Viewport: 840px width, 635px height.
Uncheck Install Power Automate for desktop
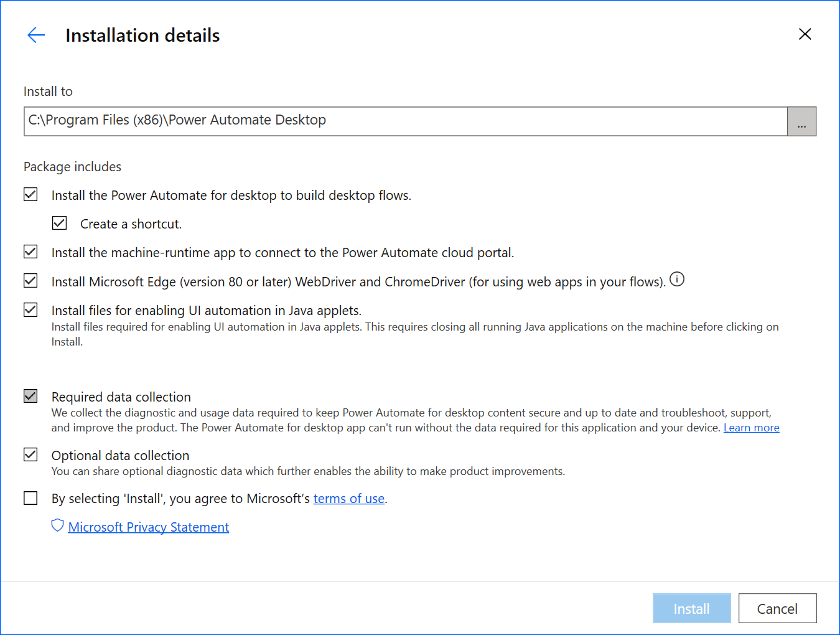click(30, 195)
